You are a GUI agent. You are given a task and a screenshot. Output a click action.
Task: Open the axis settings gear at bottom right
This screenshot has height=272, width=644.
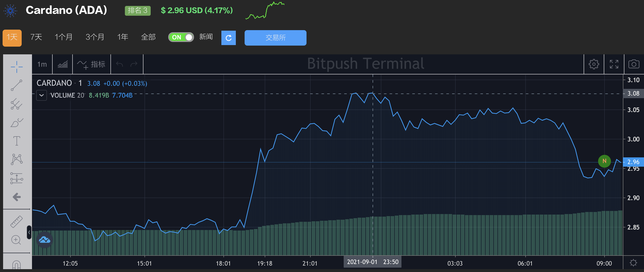(x=633, y=263)
